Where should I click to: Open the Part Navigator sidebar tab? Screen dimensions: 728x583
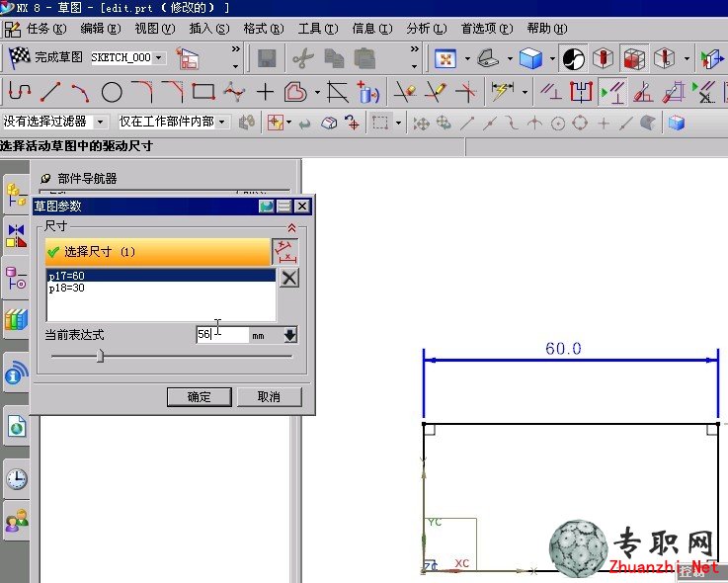(x=16, y=278)
